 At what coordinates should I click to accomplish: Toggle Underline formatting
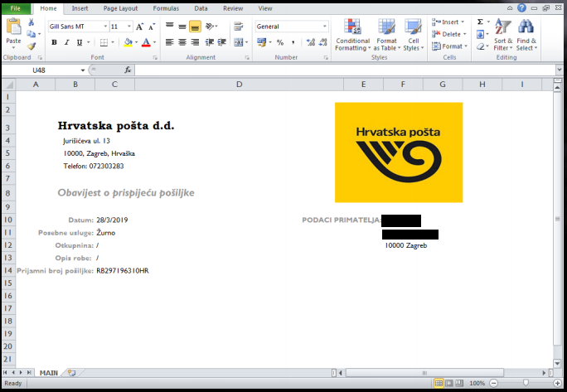(x=80, y=42)
